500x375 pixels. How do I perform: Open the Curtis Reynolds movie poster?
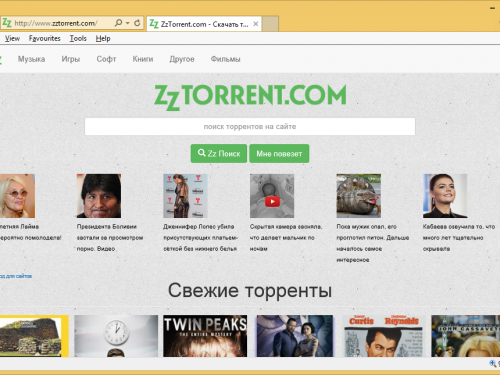(x=383, y=336)
